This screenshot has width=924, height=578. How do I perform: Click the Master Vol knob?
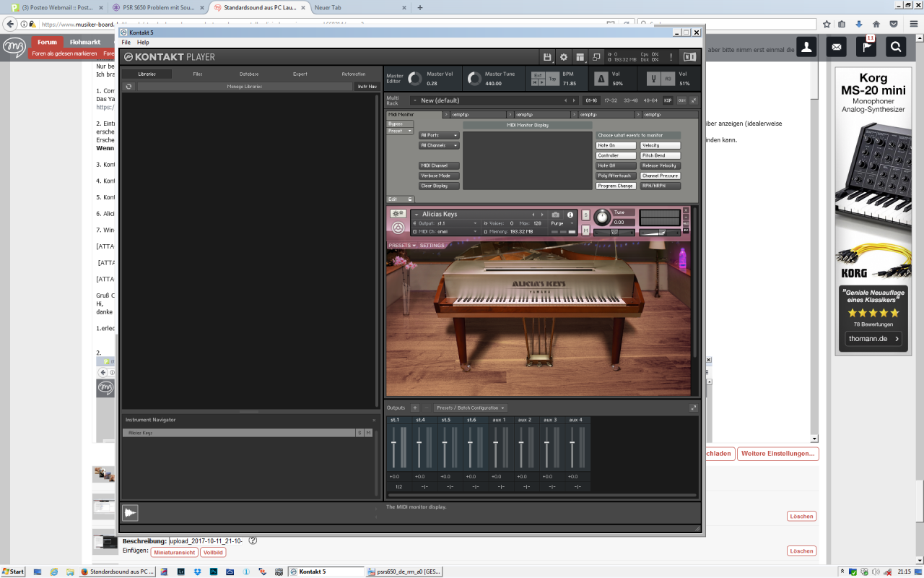tap(415, 79)
